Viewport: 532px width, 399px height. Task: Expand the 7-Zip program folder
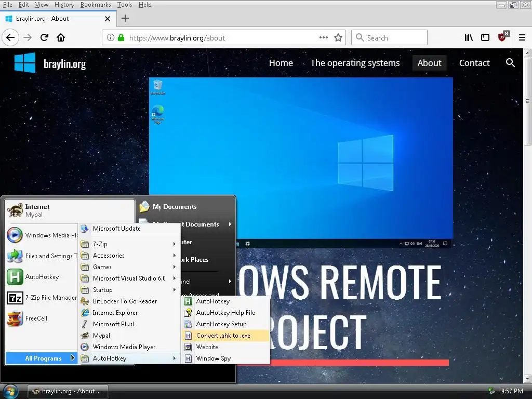[129, 244]
